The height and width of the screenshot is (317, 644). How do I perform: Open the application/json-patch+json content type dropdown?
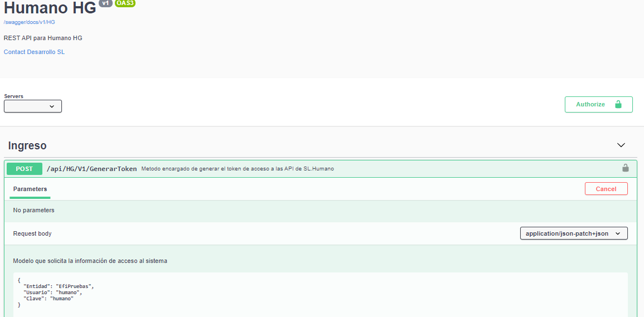point(573,233)
